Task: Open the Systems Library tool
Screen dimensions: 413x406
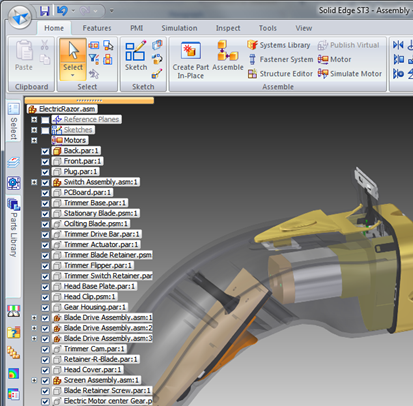Action: click(x=252, y=45)
